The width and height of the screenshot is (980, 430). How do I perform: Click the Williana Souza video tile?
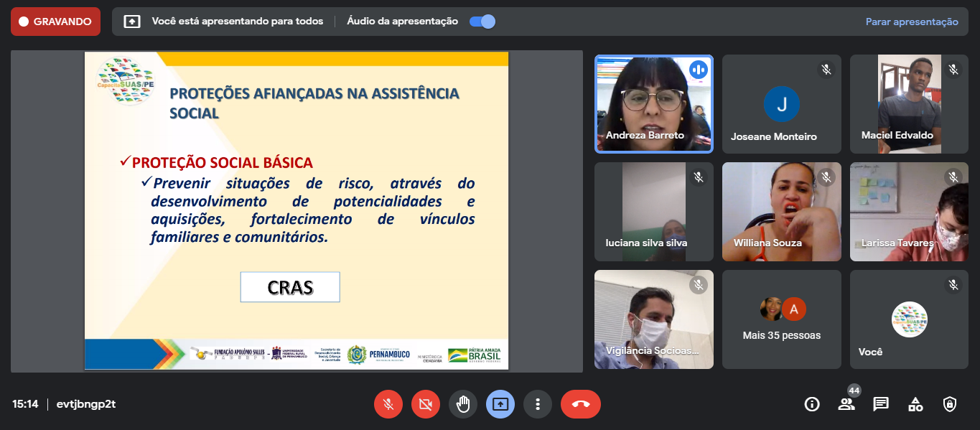(x=781, y=212)
